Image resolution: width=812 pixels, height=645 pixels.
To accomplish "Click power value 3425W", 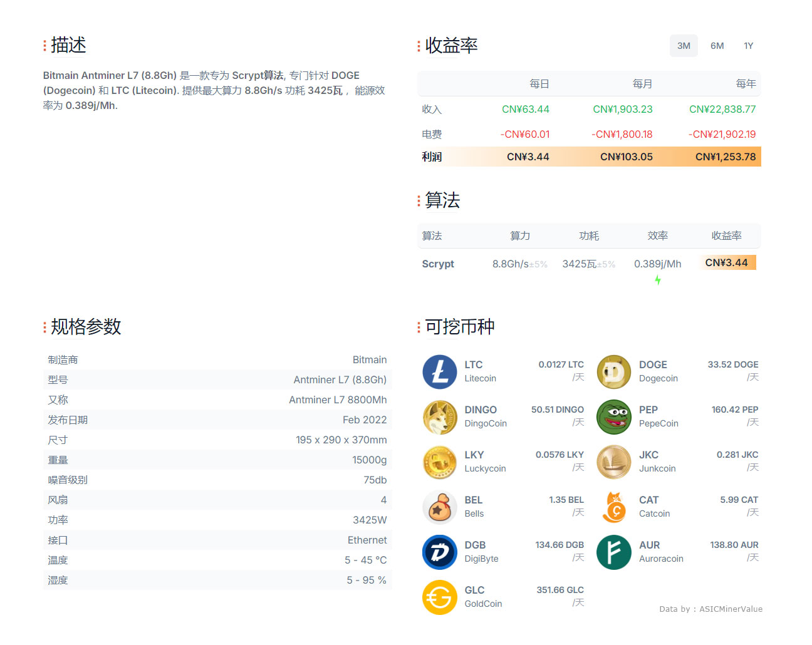I will pyautogui.click(x=370, y=520).
